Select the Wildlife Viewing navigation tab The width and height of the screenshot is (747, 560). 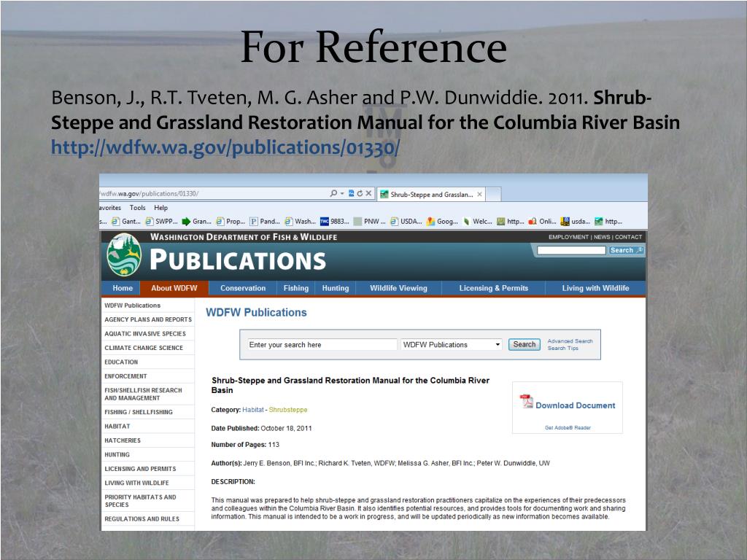(x=399, y=288)
